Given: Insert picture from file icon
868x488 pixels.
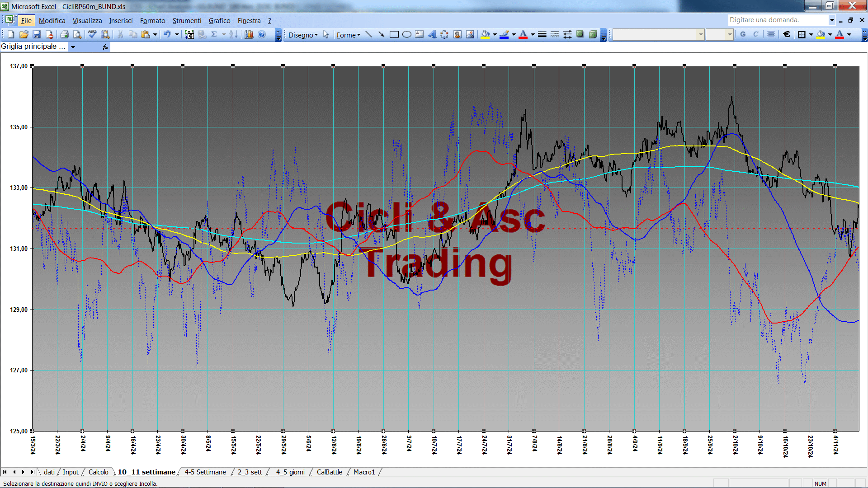Looking at the screenshot, I should click(470, 34).
